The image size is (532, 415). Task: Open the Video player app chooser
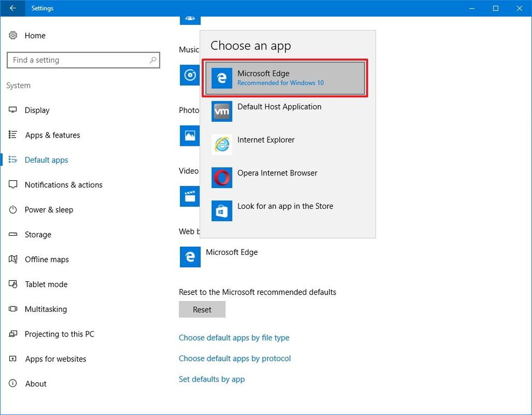tap(189, 196)
